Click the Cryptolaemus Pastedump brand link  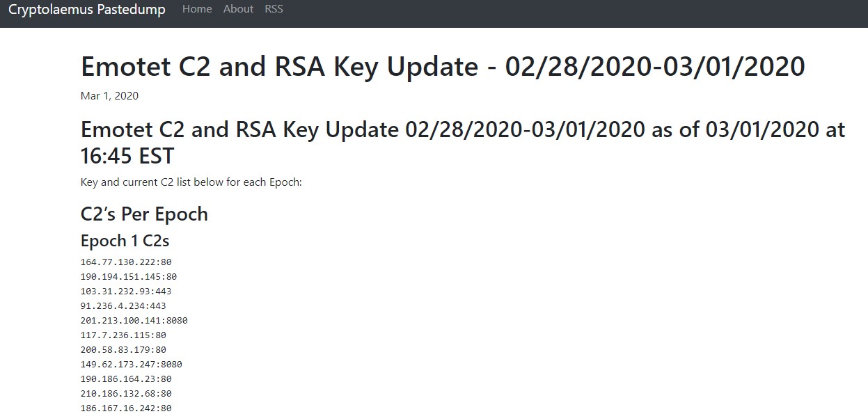coord(87,10)
